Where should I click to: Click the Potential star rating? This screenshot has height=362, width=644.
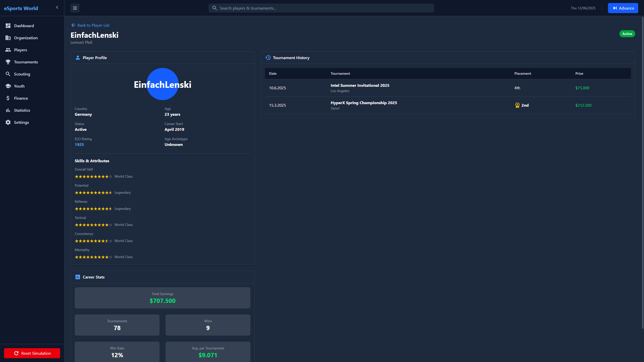pyautogui.click(x=94, y=193)
